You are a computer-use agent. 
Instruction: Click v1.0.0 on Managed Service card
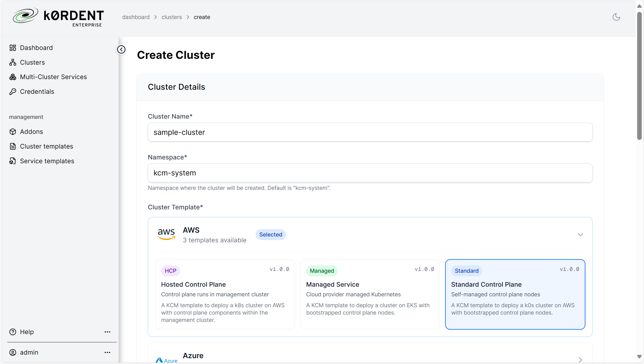click(424, 269)
